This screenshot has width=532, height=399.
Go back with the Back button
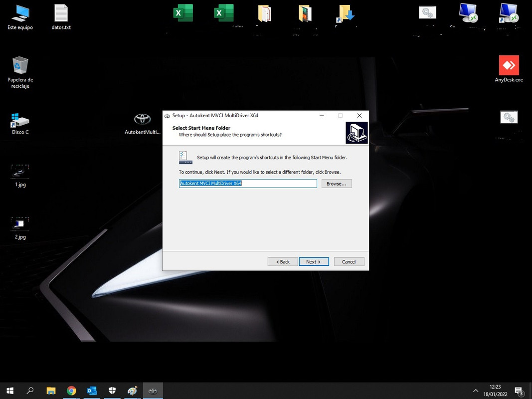click(283, 261)
